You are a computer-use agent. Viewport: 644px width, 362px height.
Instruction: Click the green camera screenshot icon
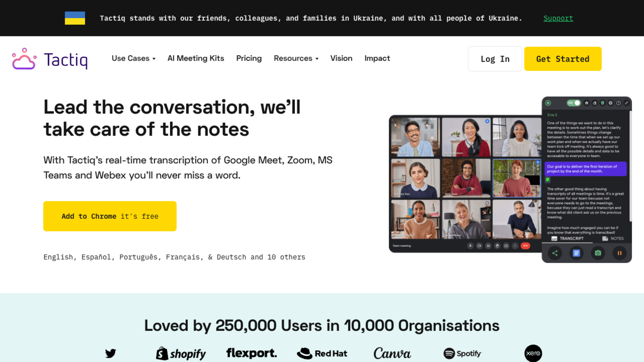coord(598,253)
